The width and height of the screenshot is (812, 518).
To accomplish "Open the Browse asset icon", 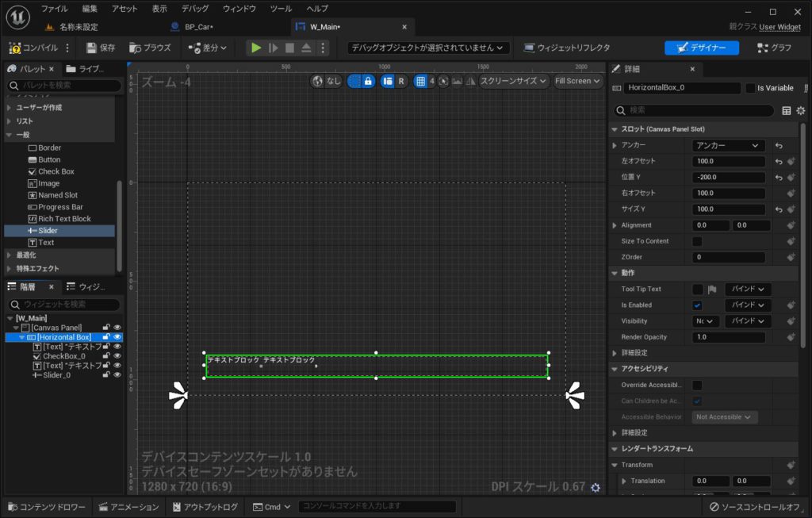I will pyautogui.click(x=135, y=48).
